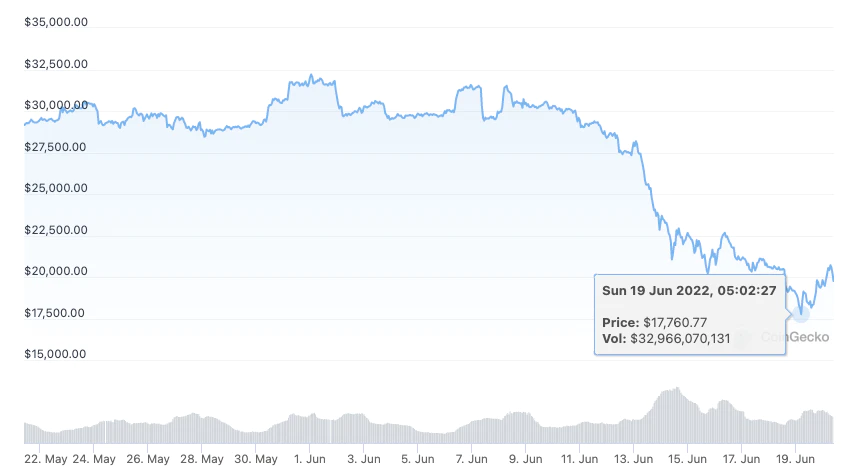This screenshot has width=843, height=475.
Task: Click the 5. Jun date label
Action: 418,459
